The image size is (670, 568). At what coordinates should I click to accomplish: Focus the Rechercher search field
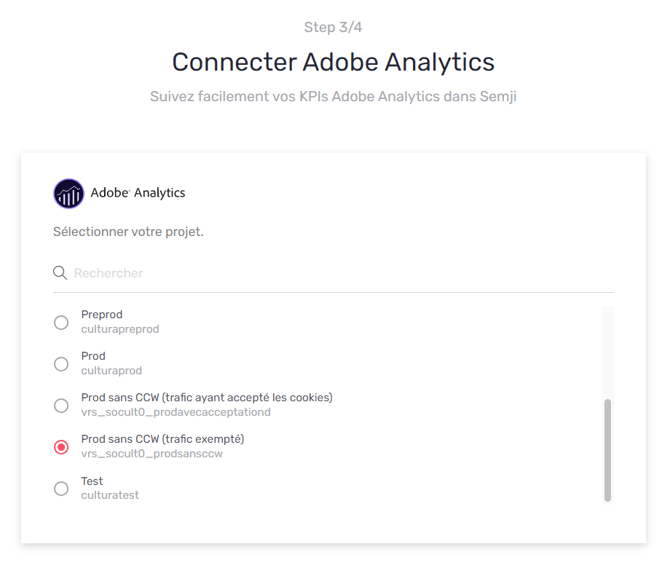point(333,273)
